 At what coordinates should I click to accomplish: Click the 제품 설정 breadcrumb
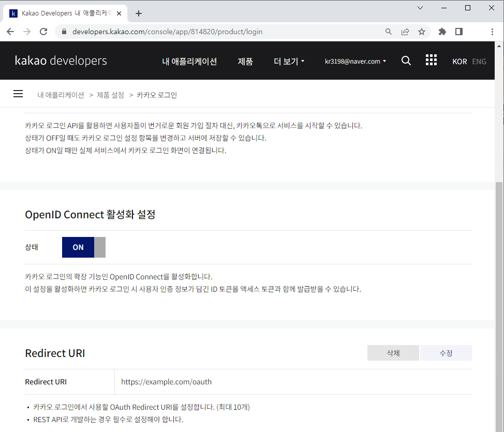[111, 95]
